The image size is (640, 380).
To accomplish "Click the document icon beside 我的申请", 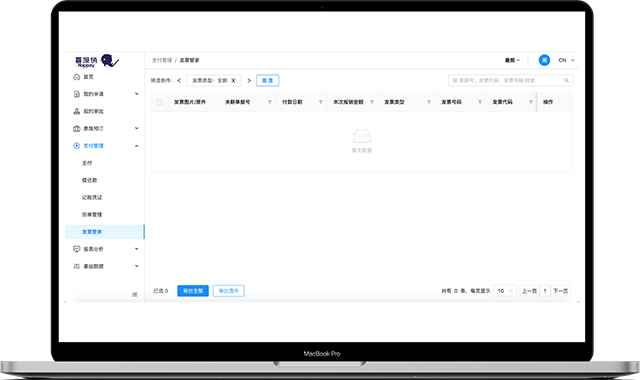I will pyautogui.click(x=76, y=94).
